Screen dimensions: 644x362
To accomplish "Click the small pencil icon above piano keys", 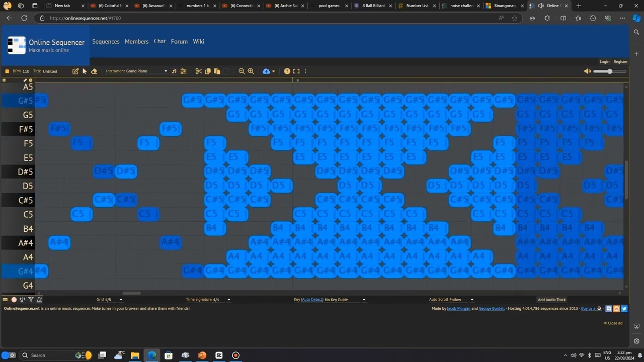I will (25, 80).
